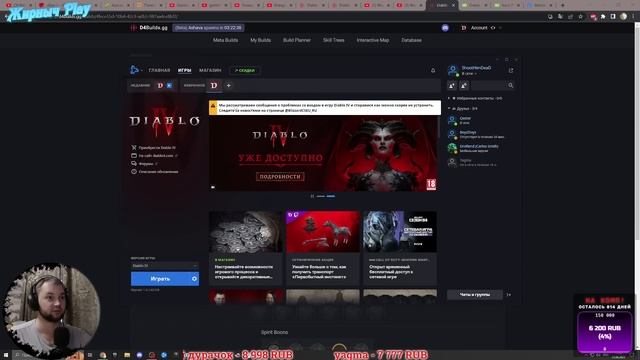Click the add friend icon
The width and height of the screenshot is (640, 360).
coord(452,85)
